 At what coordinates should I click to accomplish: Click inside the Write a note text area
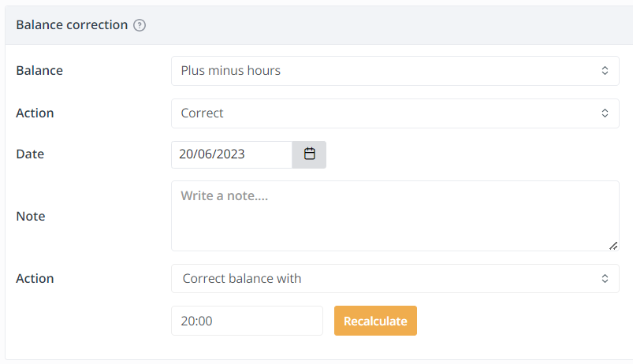coord(394,216)
